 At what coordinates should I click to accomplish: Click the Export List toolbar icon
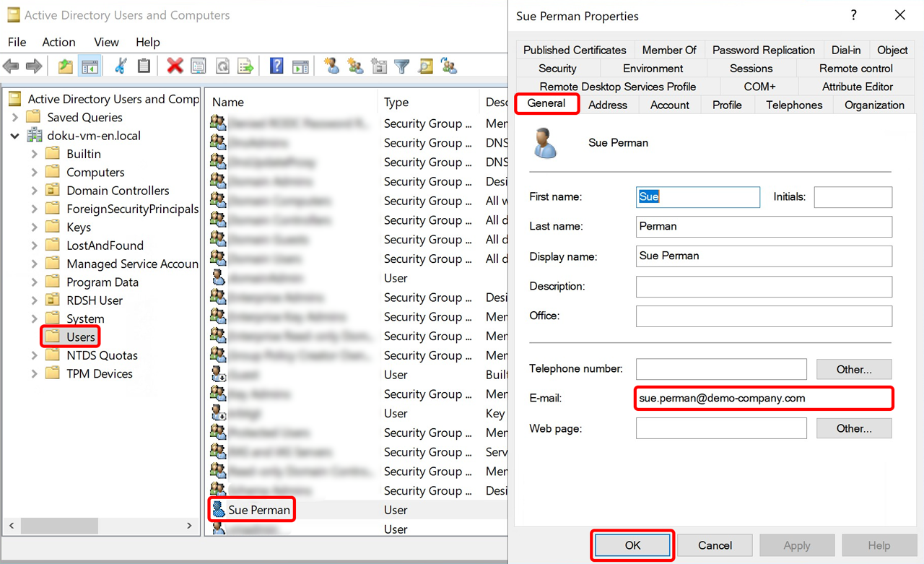(x=245, y=66)
